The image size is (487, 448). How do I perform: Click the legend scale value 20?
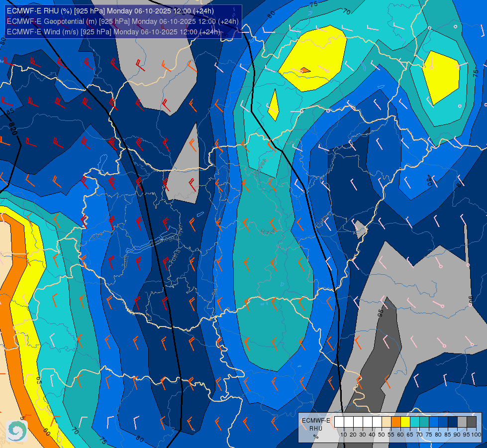tap(353, 435)
